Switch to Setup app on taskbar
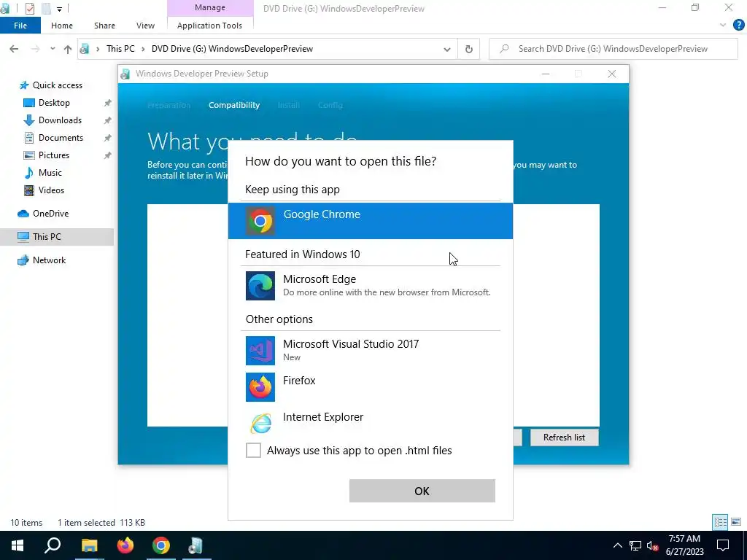 tap(196, 545)
